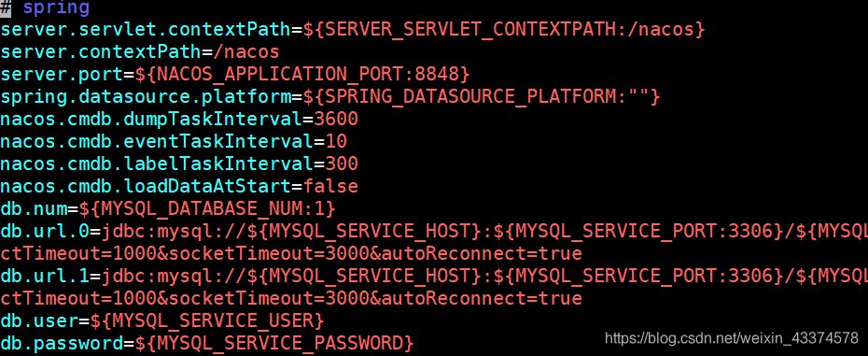Screen dimensions: 868x356
Task: Click the ${SERVER_SERVLET_CONTEXTPATH:/nacos} value
Action: [x=504, y=29]
